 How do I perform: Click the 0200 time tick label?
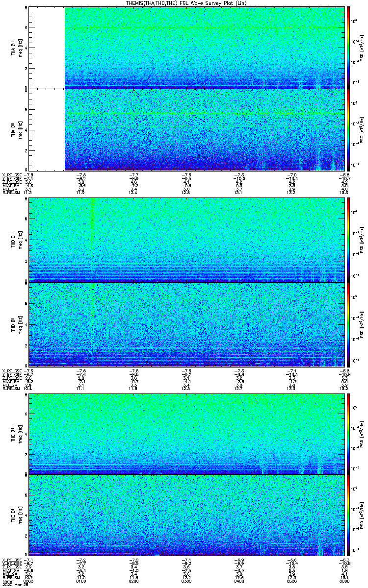pyautogui.click(x=134, y=581)
